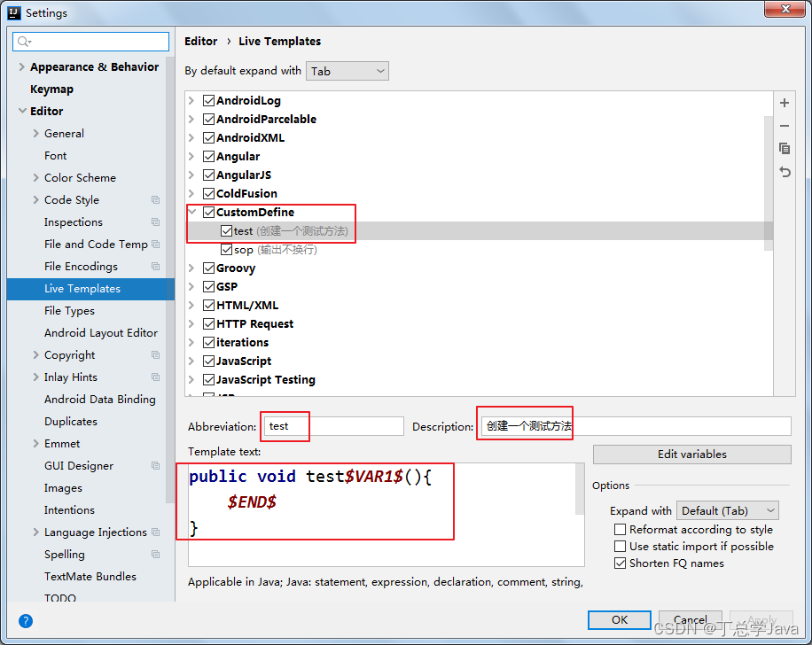This screenshot has height=645, width=812.
Task: Add a new live template with plus icon
Action: click(785, 103)
